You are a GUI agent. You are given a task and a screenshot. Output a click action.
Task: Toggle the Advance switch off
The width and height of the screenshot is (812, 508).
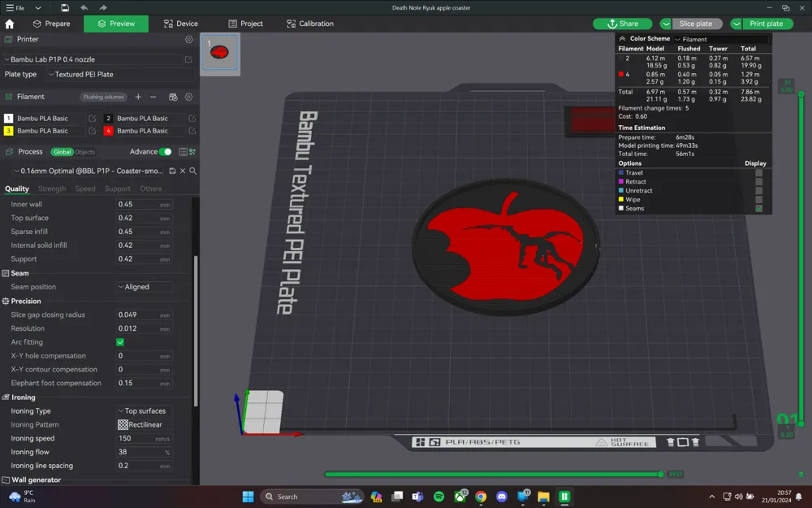point(166,152)
